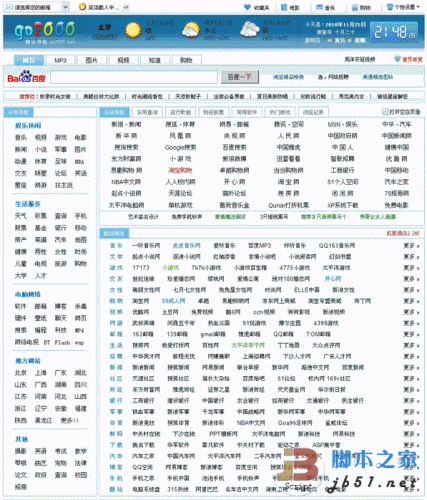Open the 腾讯·空间 link
Screen dimensions: 427x500
tap(289, 124)
